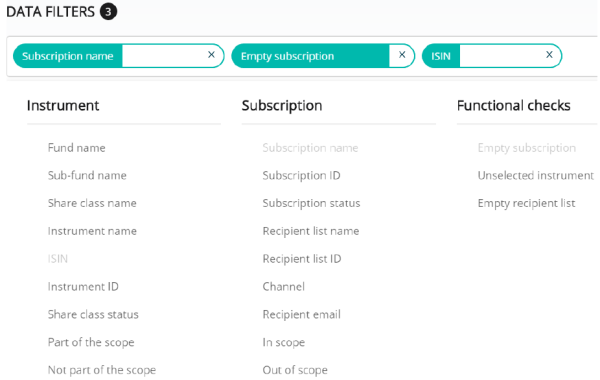The width and height of the screenshot is (600, 380).
Task: Click the ISIN filter value field
Action: pyautogui.click(x=501, y=56)
